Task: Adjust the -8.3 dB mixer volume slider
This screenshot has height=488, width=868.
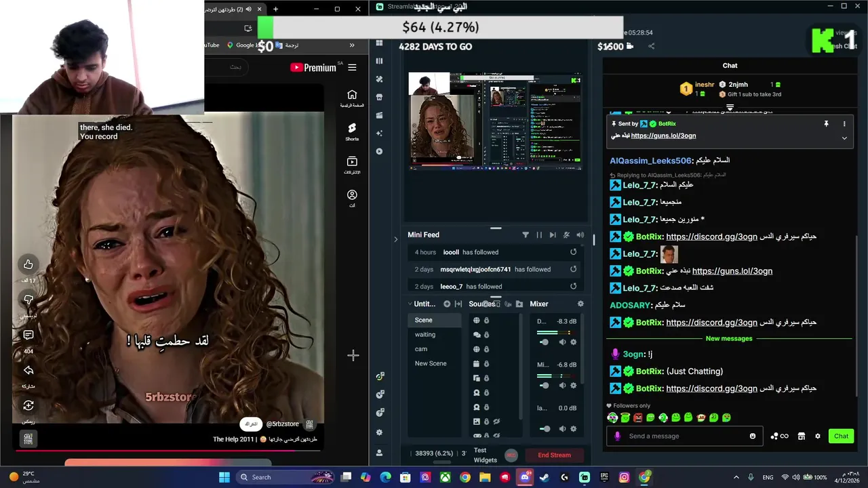Action: point(545,342)
